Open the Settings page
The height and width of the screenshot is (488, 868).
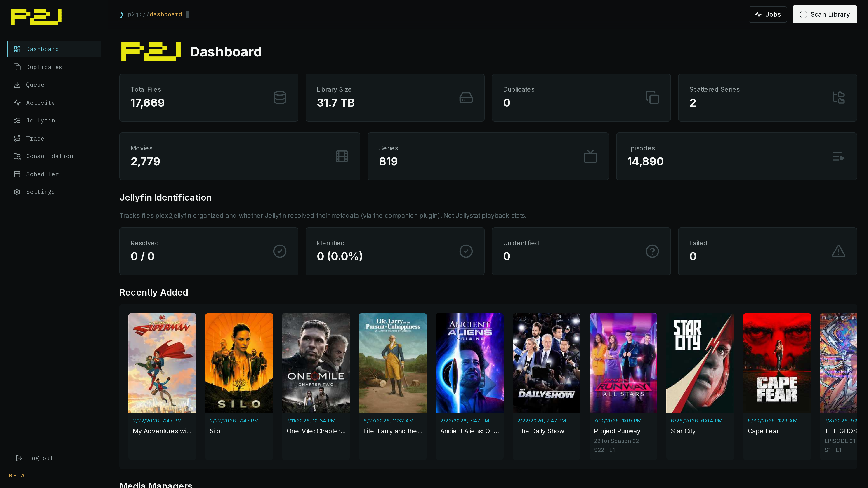tap(54, 192)
